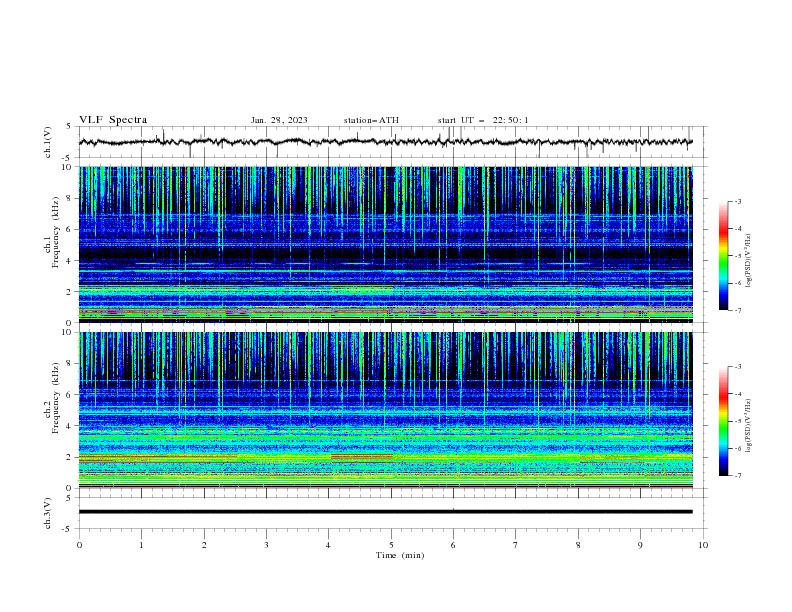
Task: Click the 'station=ATH' header label
Action: [371, 120]
